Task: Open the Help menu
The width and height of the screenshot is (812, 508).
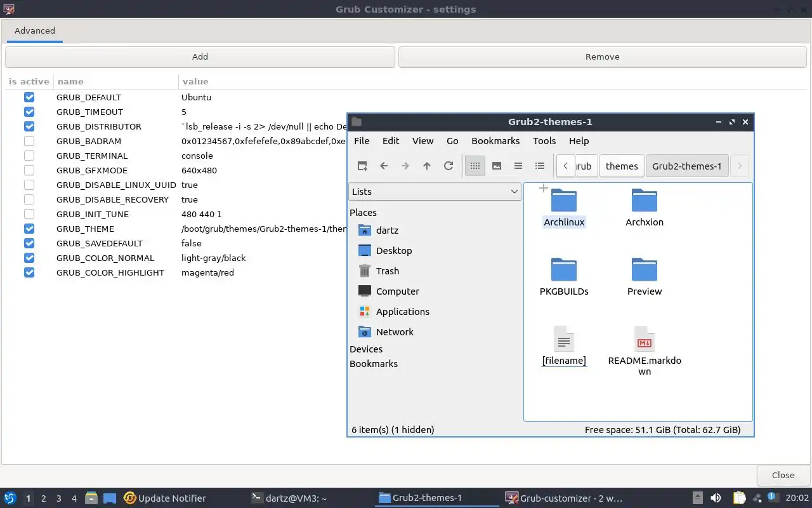Action: point(579,141)
